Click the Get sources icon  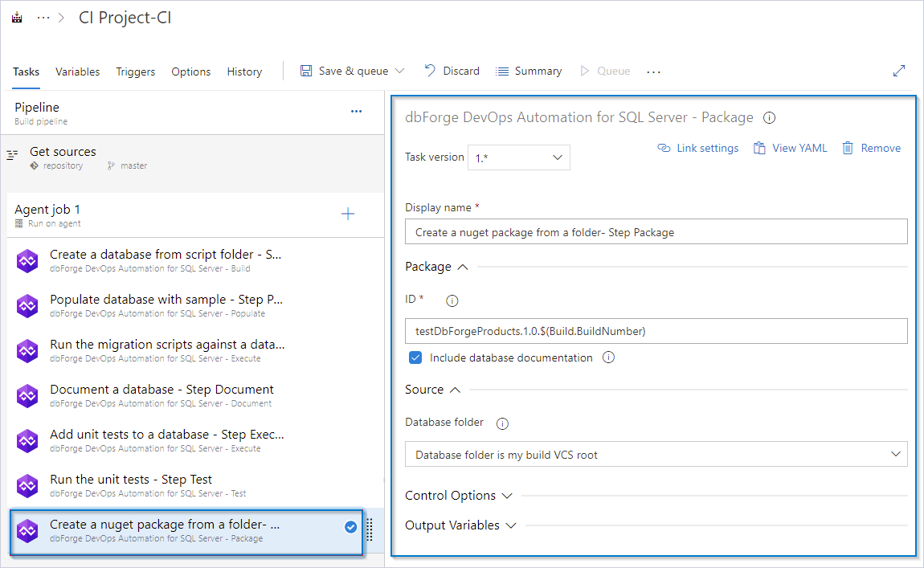point(12,155)
